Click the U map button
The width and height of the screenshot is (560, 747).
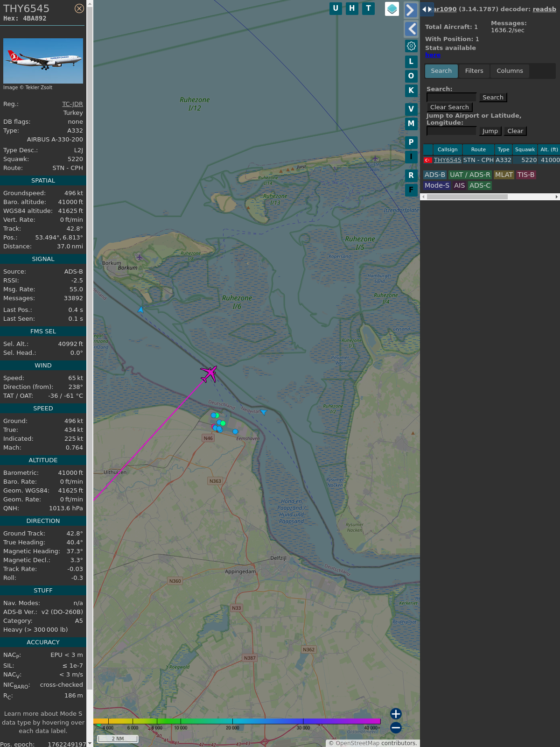(336, 8)
